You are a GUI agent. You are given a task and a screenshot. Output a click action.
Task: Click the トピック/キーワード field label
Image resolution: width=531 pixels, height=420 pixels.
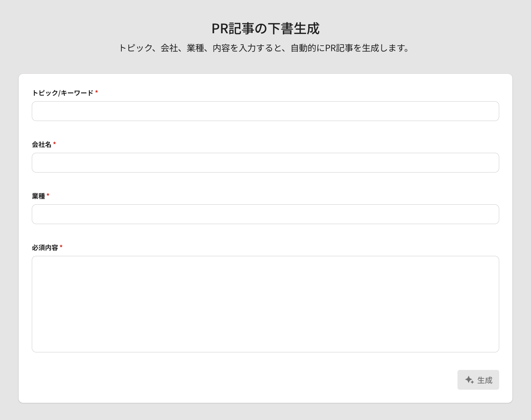pos(63,93)
